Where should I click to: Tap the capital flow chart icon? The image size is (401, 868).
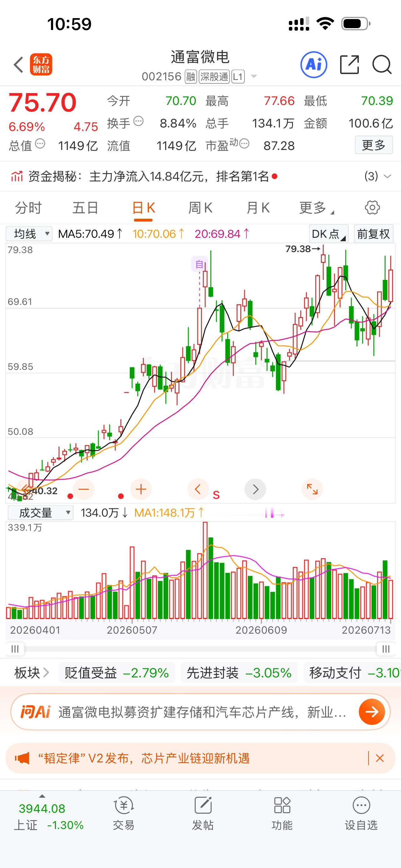click(x=17, y=176)
